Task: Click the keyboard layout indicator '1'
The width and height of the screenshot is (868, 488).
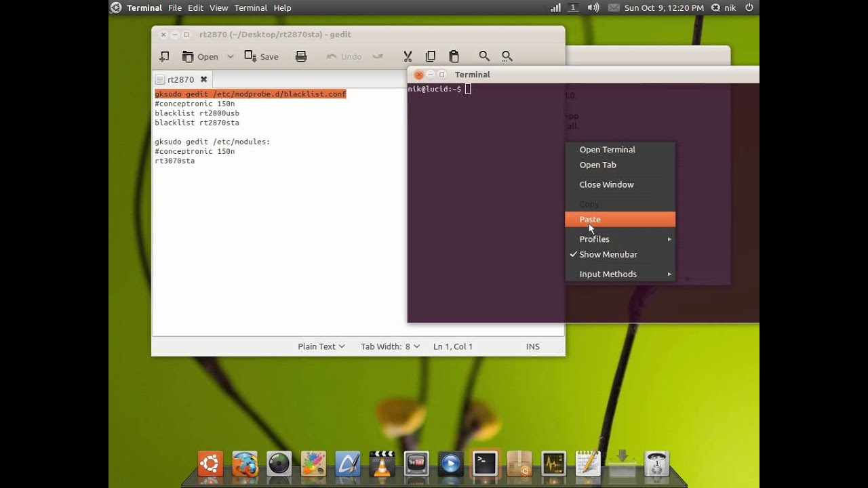Action: pos(573,8)
